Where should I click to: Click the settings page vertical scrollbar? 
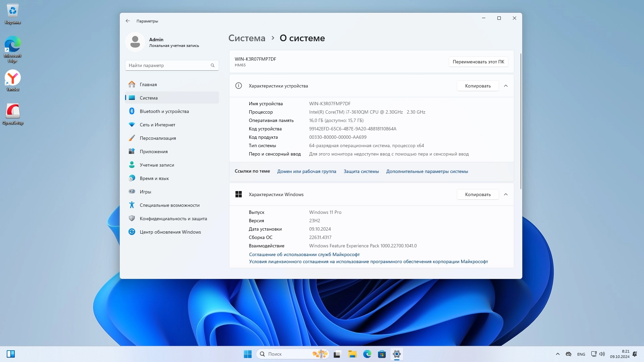point(521,121)
